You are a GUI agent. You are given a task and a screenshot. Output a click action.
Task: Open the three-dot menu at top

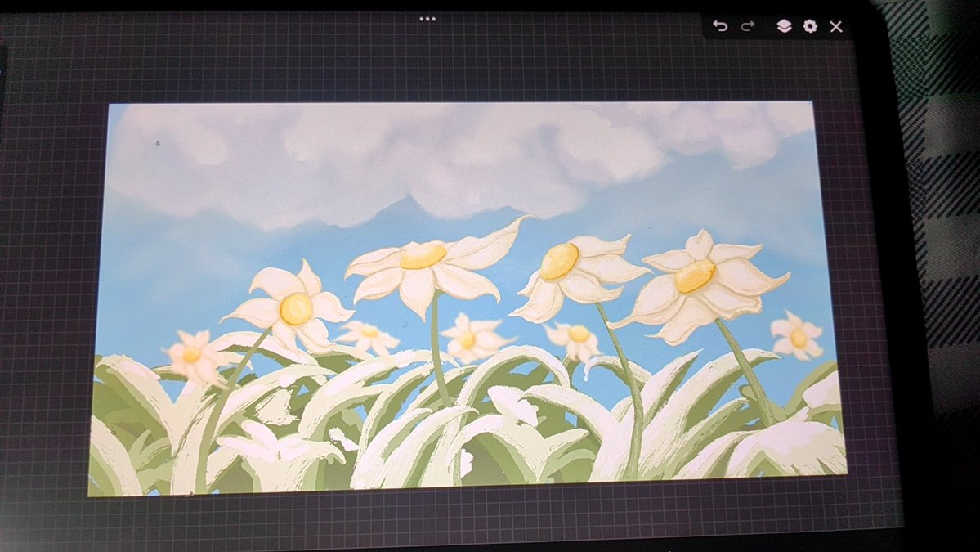tap(427, 19)
